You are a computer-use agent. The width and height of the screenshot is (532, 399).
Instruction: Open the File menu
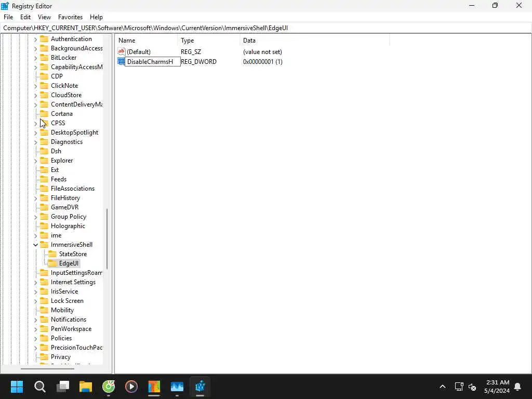point(8,17)
